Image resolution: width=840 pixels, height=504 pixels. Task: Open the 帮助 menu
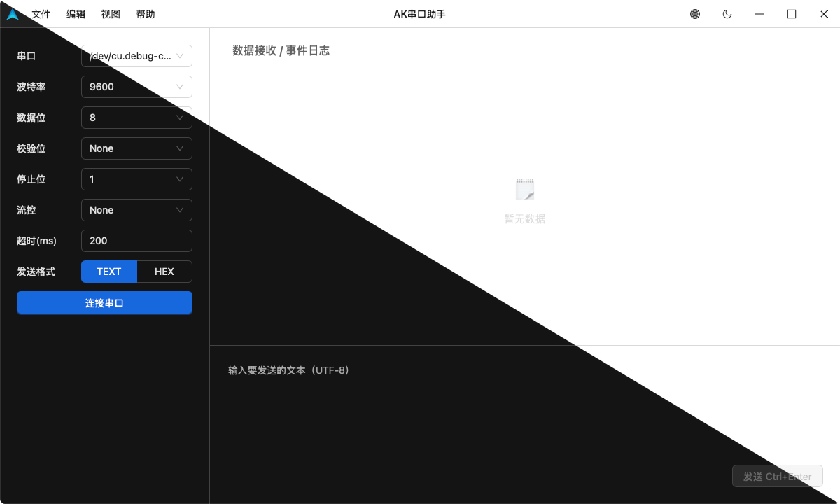[146, 14]
